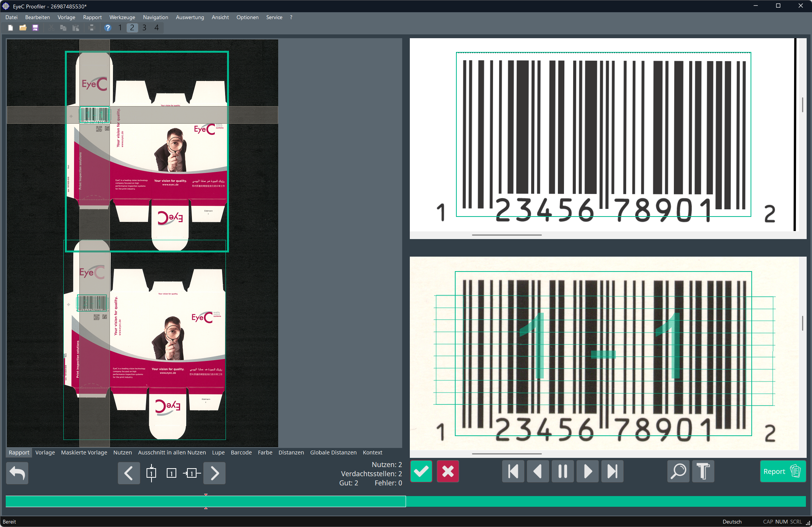Screen dimensions: 812x527
Task: Accept defect with green checkmark button
Action: pos(421,472)
